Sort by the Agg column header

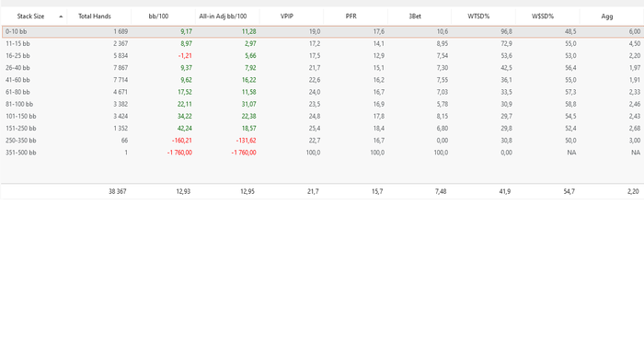[x=612, y=17]
